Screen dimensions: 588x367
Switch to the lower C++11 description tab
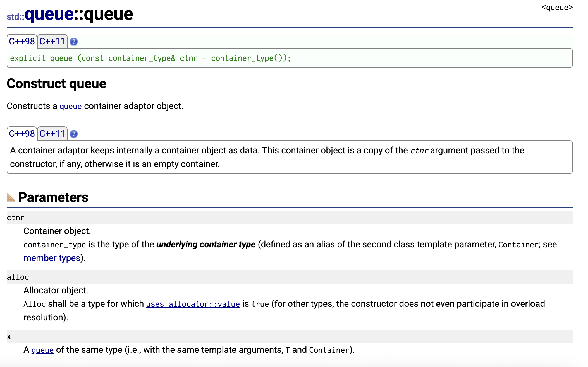pyautogui.click(x=52, y=134)
